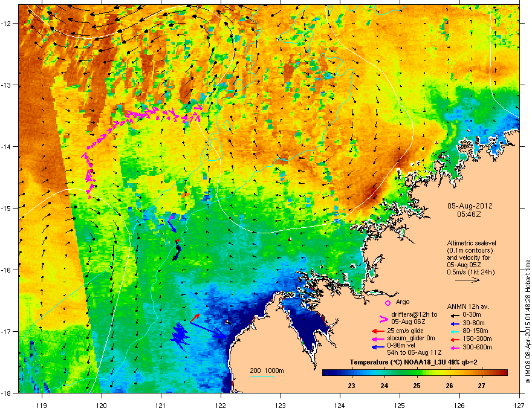
Task: Click the 'slocum_glider 0m' label
Action: (411, 338)
